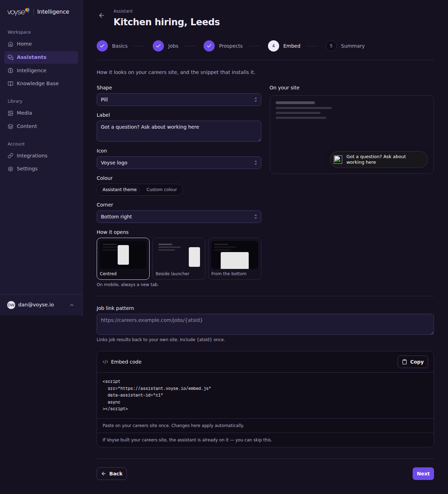Choose Centred opening style
The height and width of the screenshot is (494, 448).
[x=123, y=259]
